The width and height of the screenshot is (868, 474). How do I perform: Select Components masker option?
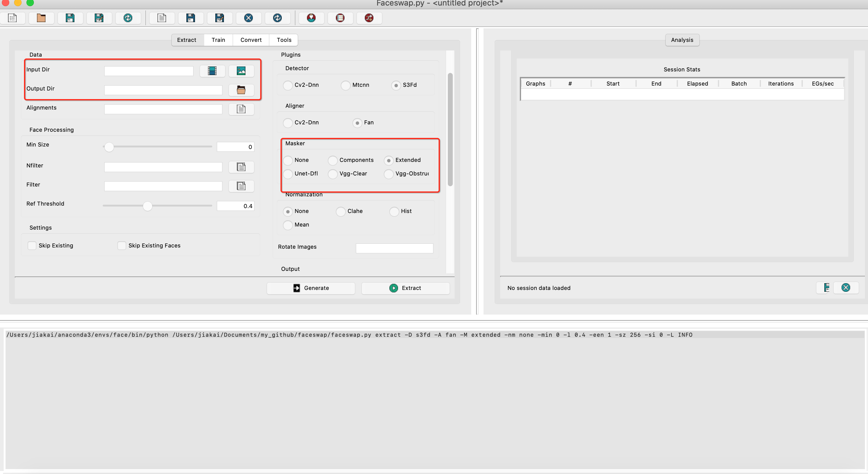point(332,160)
